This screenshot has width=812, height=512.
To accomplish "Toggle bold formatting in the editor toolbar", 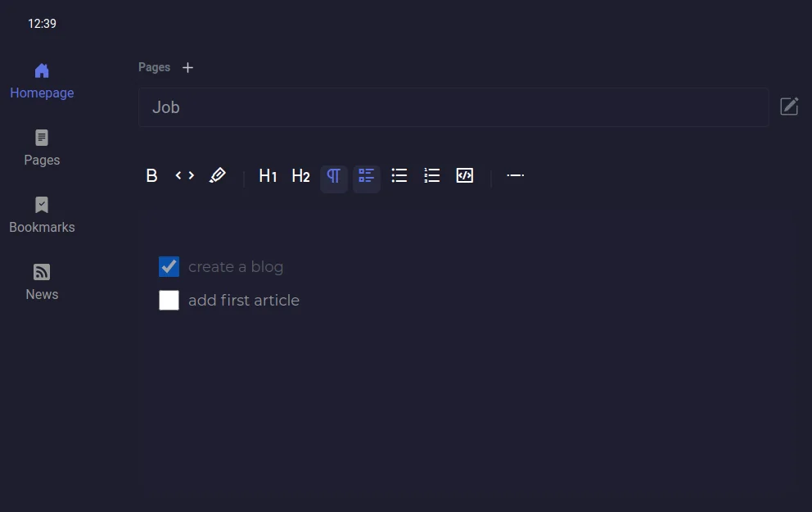I will (x=151, y=175).
